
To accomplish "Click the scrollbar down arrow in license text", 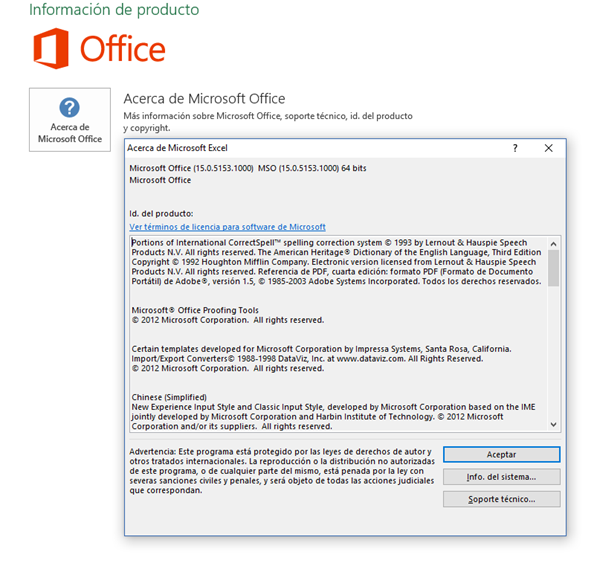I will (x=554, y=425).
